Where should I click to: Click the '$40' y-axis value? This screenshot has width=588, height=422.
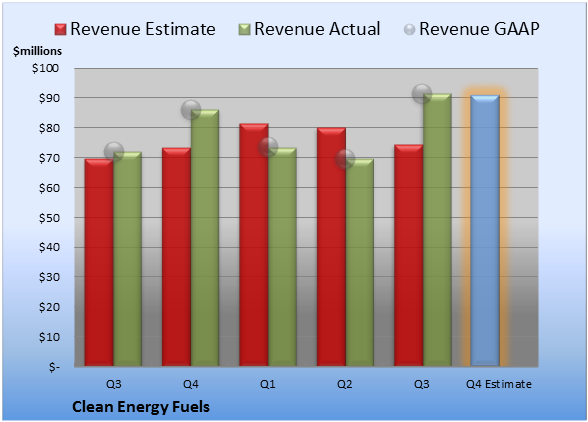[x=49, y=247]
